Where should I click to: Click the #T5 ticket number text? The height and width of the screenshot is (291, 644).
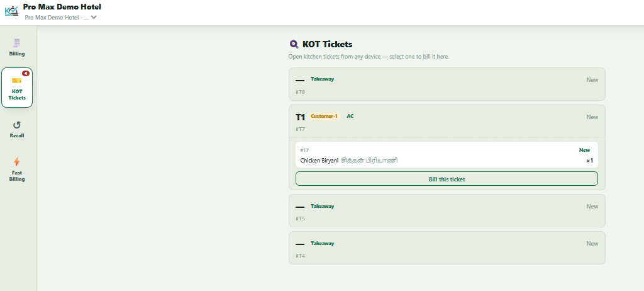300,219
